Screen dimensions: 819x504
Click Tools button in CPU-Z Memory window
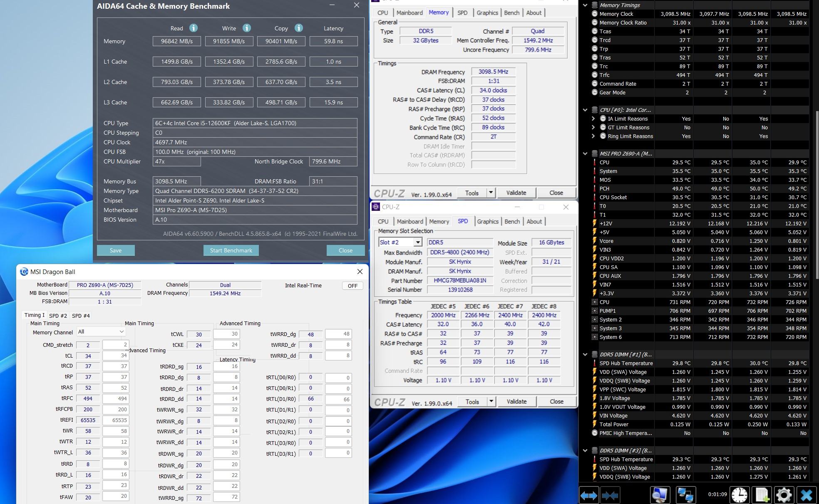pyautogui.click(x=472, y=193)
